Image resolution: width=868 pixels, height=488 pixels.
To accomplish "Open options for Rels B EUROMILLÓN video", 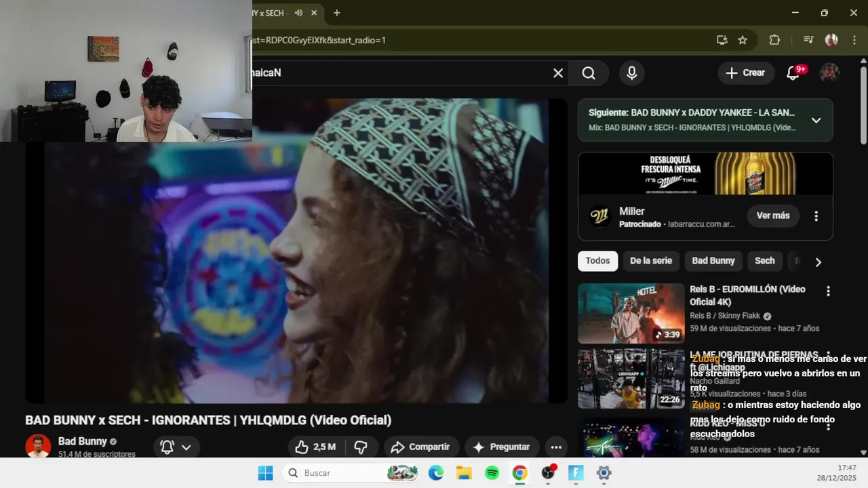I will coord(828,291).
